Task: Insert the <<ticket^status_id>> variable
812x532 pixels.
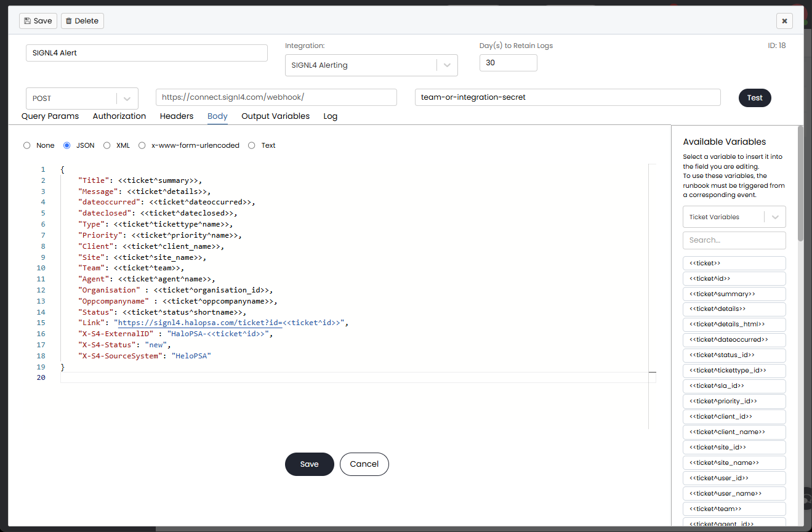Action: tap(734, 355)
